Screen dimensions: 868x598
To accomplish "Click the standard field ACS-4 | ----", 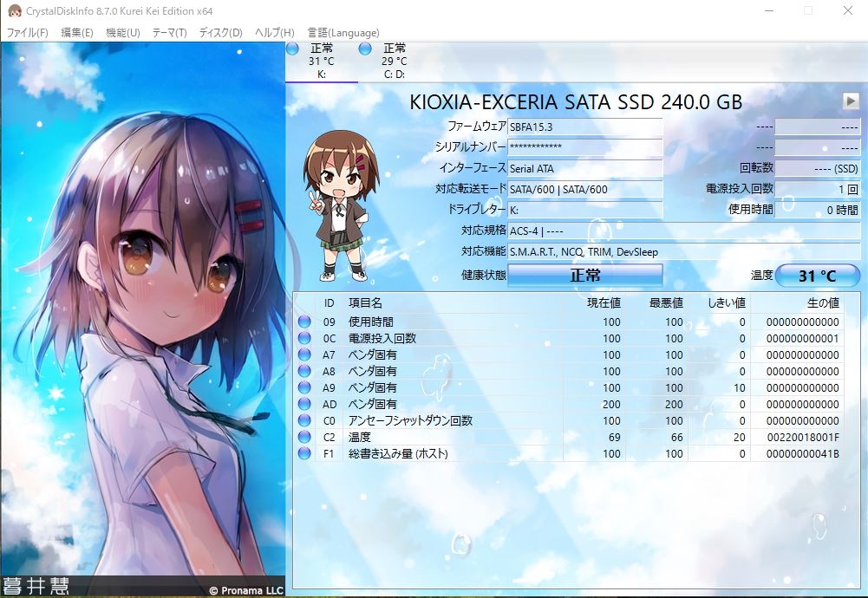I will [x=684, y=231].
